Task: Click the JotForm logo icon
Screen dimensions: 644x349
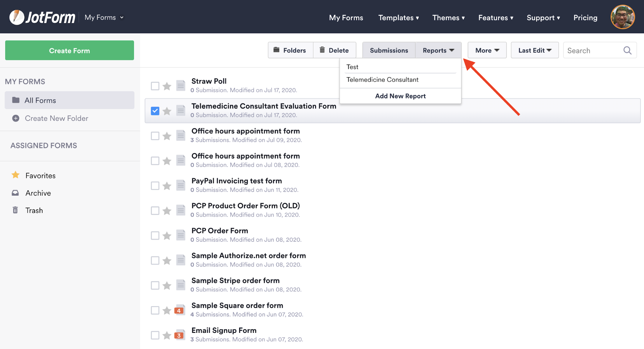Action: tap(17, 17)
